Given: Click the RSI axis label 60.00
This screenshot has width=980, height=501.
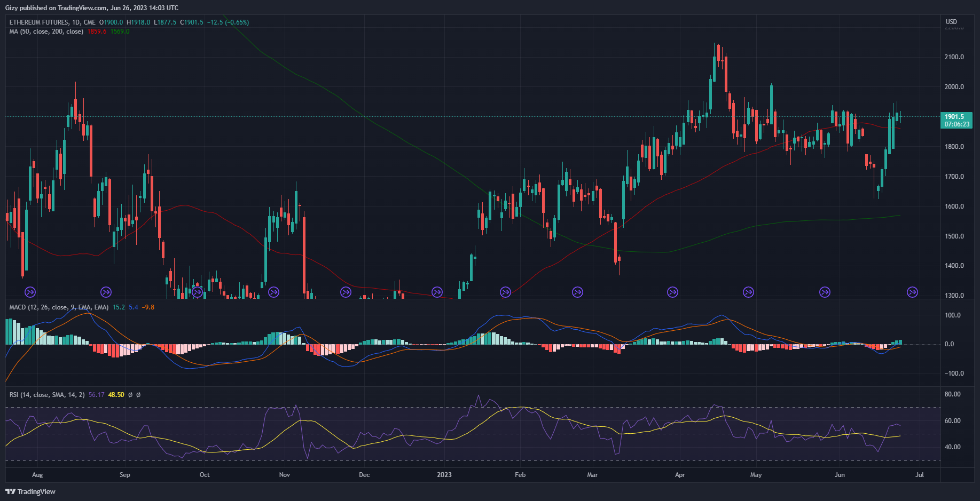Looking at the screenshot, I should click(x=953, y=421).
